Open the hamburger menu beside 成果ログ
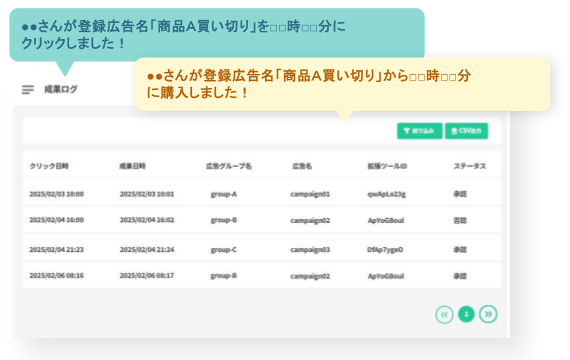This screenshot has height=360, width=570. 28,89
